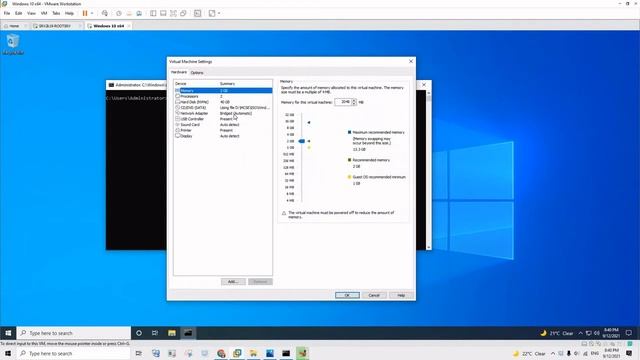Select the Sound Card device row
The image size is (640, 360).
tap(223, 124)
